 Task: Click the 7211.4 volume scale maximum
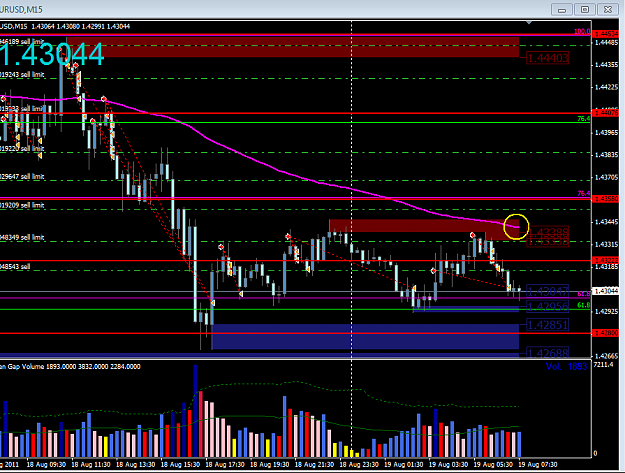coord(603,365)
